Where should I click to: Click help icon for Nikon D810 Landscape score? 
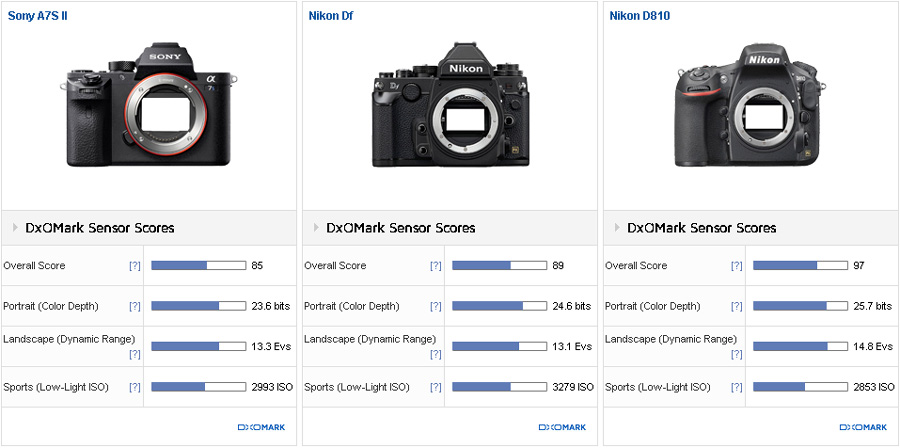point(736,354)
